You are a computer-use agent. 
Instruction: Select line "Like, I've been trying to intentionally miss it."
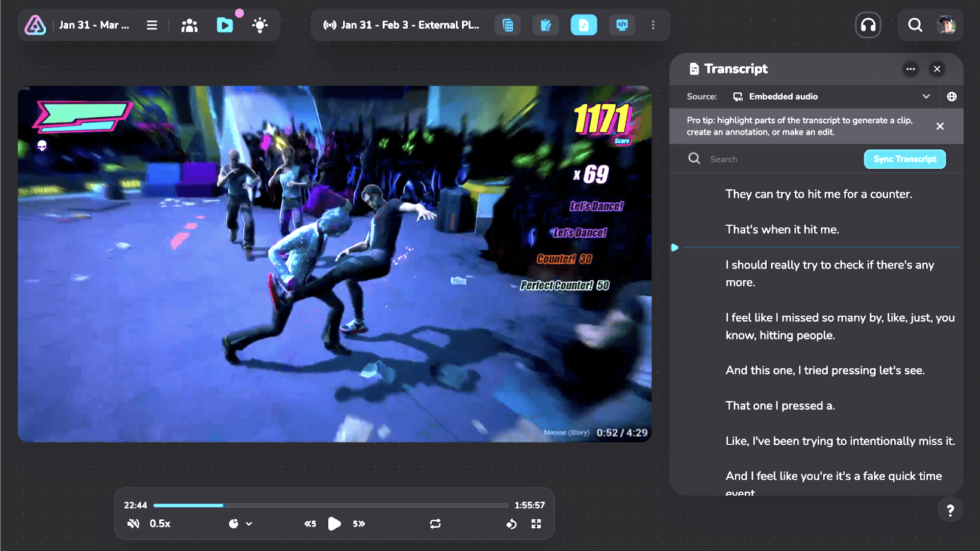[840, 441]
